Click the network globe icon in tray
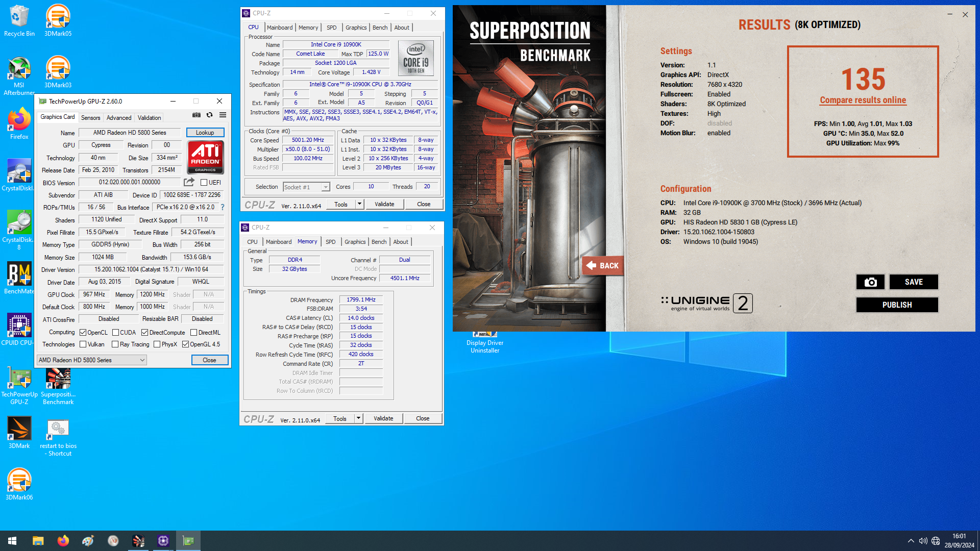 [936, 541]
